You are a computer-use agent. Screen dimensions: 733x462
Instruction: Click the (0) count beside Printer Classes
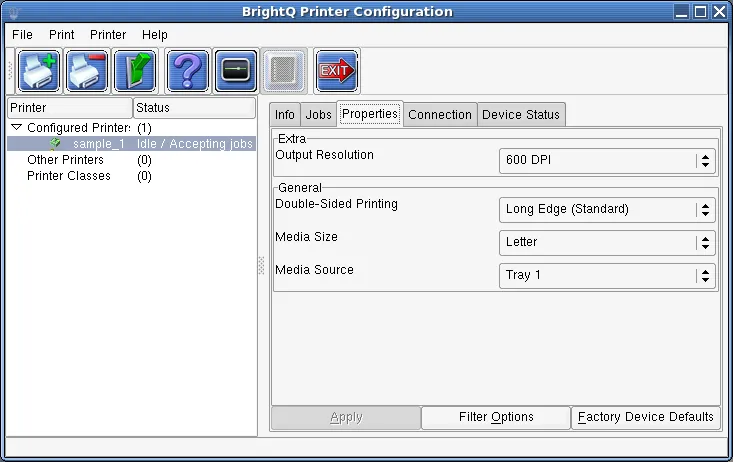pos(144,176)
